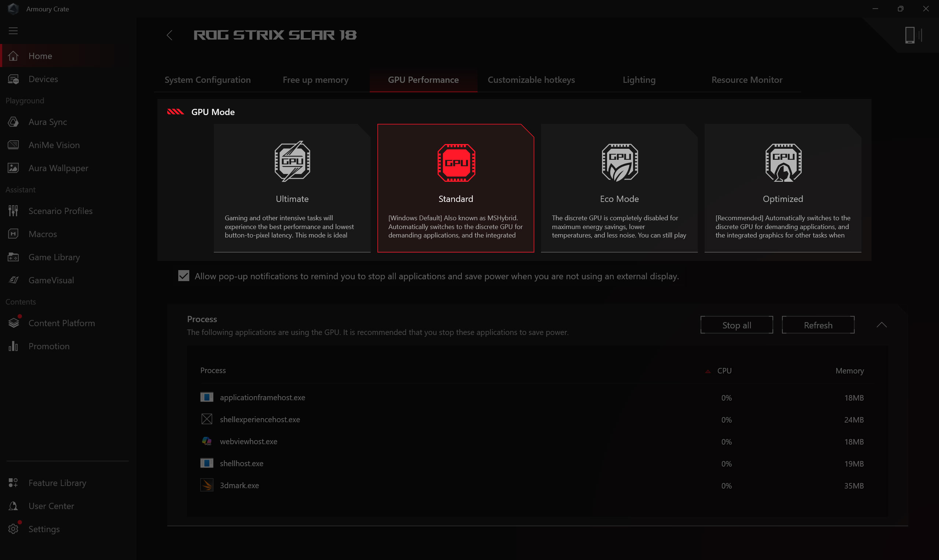
Task: Open the Promotion page
Action: click(x=49, y=346)
